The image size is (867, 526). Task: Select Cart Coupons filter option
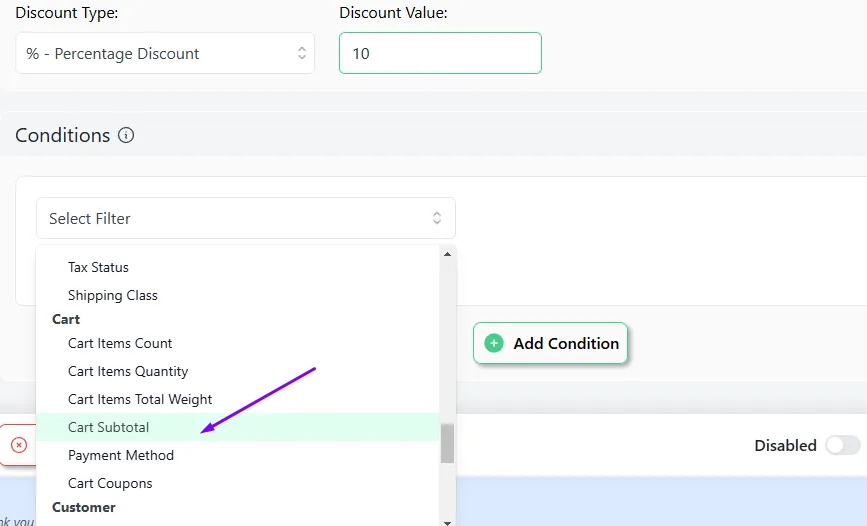(x=110, y=483)
